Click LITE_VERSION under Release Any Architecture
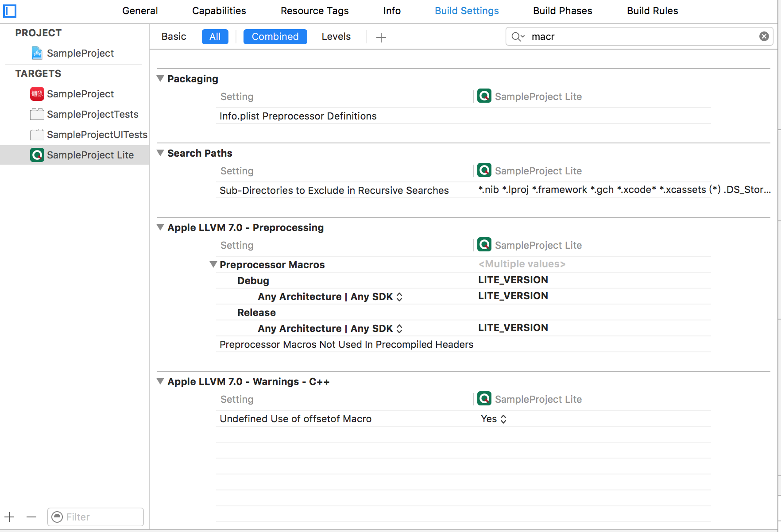 (x=513, y=328)
